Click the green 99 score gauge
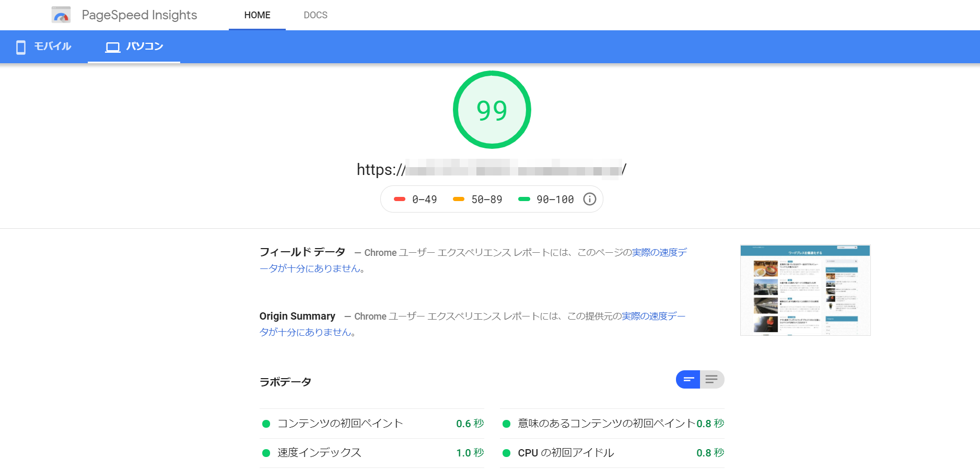The width and height of the screenshot is (980, 469). (x=492, y=110)
